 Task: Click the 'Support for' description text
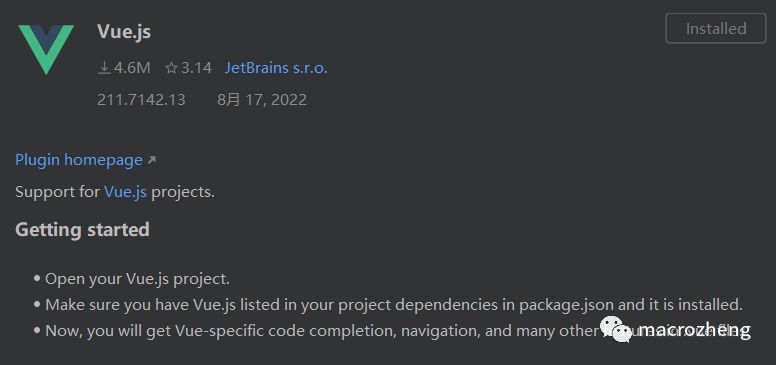(x=57, y=192)
